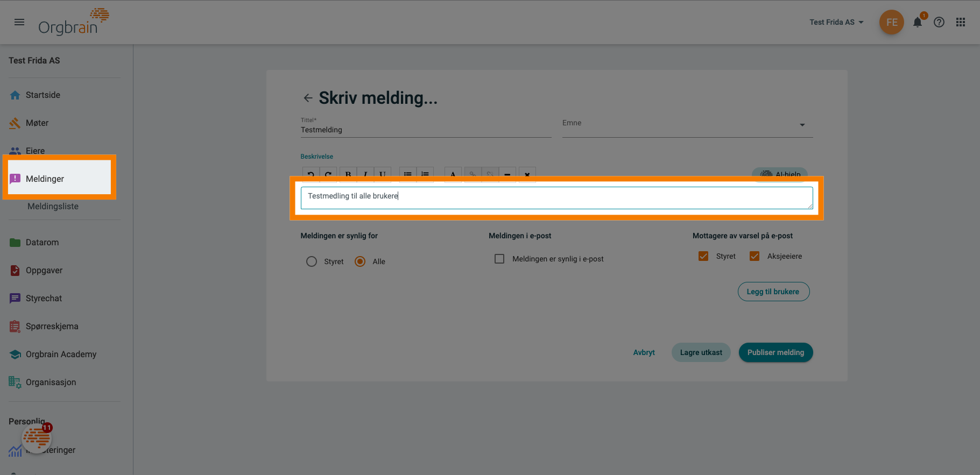Uncheck the Styret email recipients checkbox
The height and width of the screenshot is (475, 980).
click(x=703, y=256)
